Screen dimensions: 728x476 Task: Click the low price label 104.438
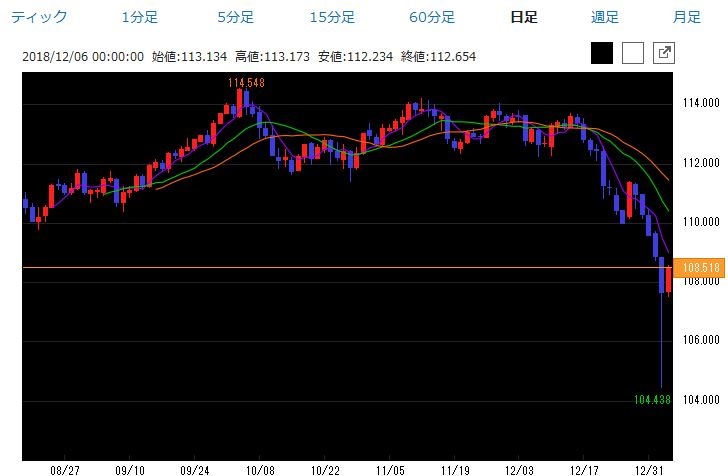pos(652,399)
